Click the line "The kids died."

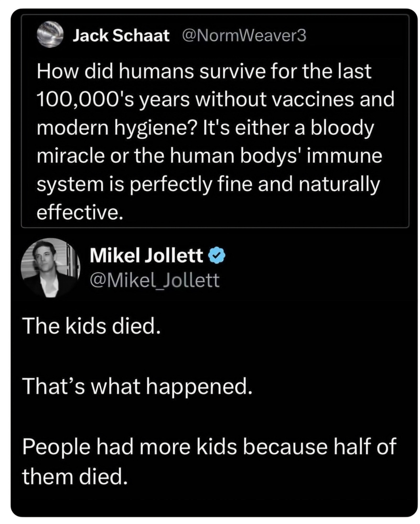(x=91, y=326)
